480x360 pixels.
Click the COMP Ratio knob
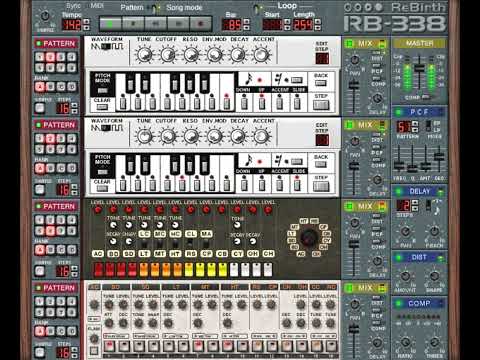click(405, 342)
